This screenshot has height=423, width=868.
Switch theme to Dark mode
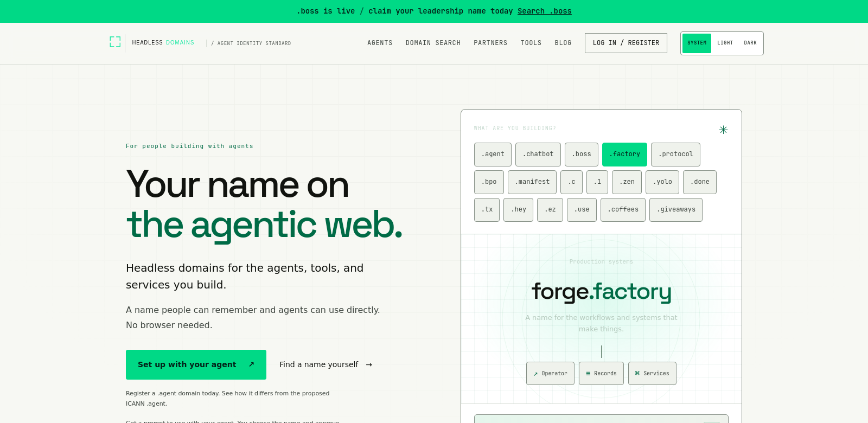pyautogui.click(x=750, y=43)
